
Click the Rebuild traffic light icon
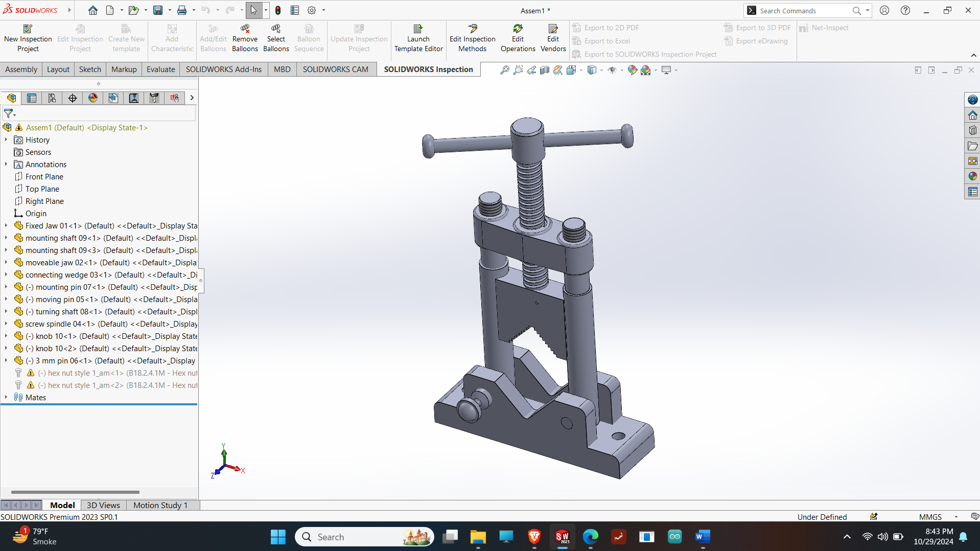click(278, 10)
